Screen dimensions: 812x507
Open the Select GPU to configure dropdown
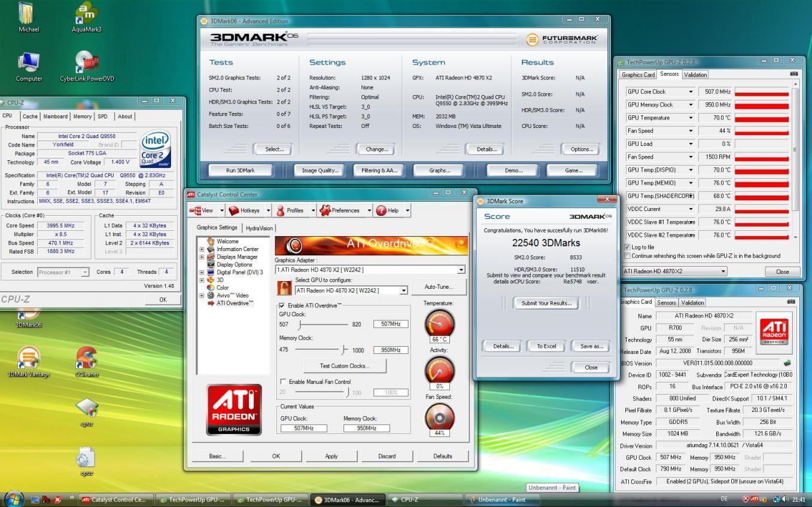[x=403, y=291]
